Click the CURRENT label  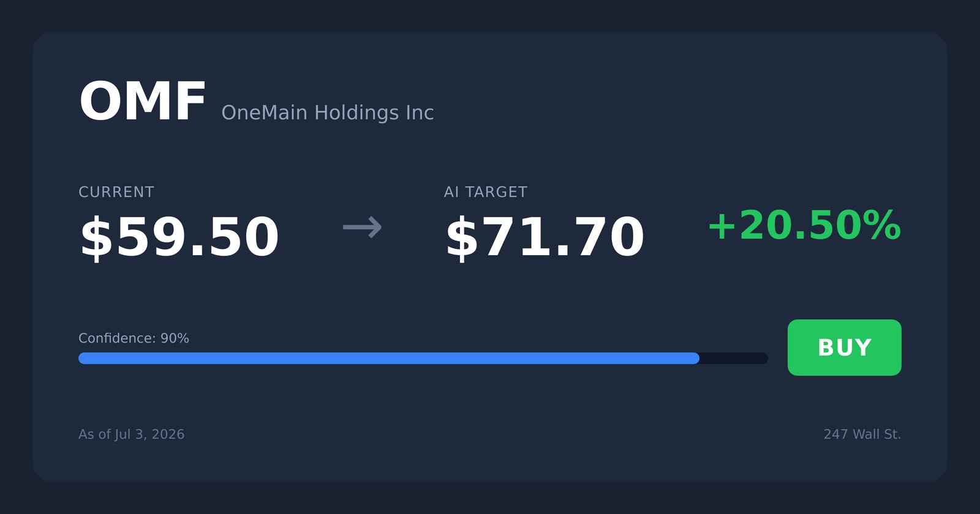click(x=116, y=192)
